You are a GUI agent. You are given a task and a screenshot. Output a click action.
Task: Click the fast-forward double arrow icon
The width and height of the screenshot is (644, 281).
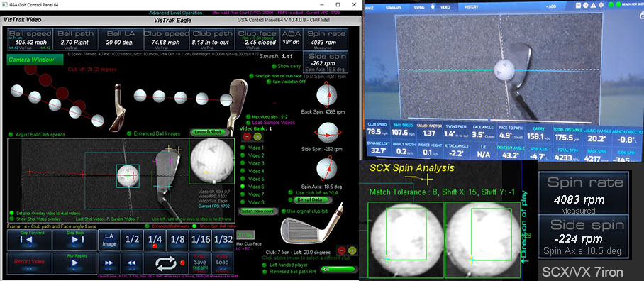(109, 263)
